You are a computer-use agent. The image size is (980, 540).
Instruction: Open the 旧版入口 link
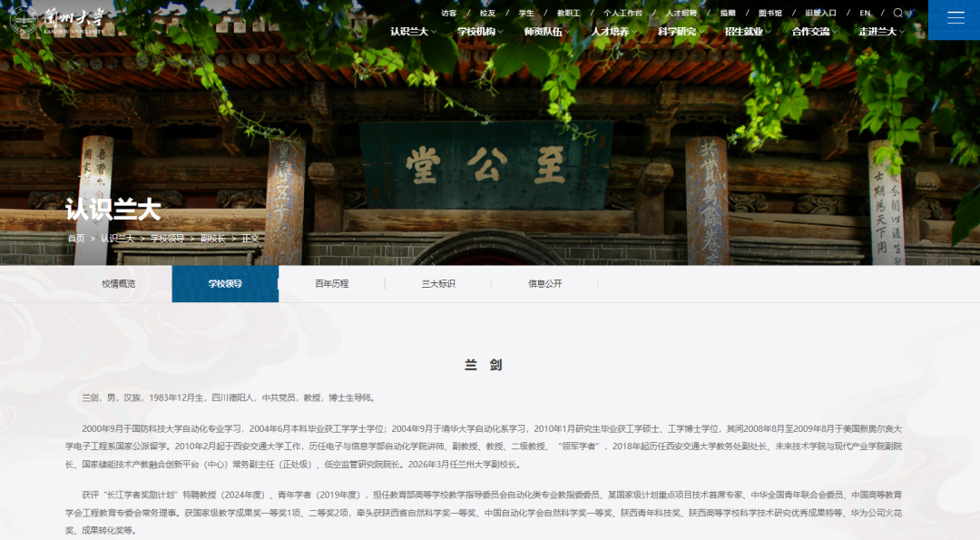point(820,14)
